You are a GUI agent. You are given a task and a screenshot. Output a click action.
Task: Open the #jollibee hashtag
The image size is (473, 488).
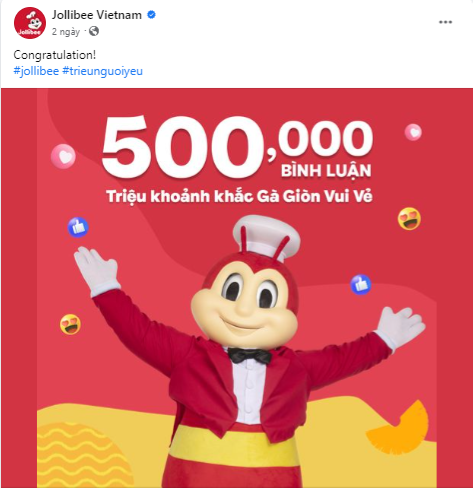[36, 71]
